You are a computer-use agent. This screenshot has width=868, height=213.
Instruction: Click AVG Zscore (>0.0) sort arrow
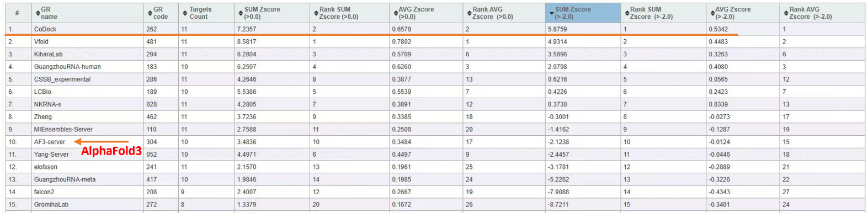(395, 13)
